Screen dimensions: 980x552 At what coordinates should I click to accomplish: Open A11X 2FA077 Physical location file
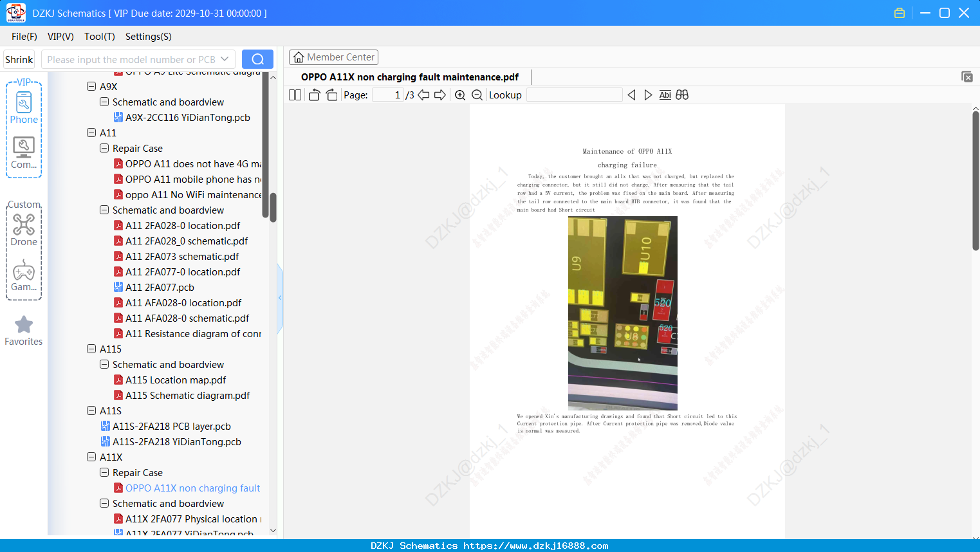tap(193, 519)
